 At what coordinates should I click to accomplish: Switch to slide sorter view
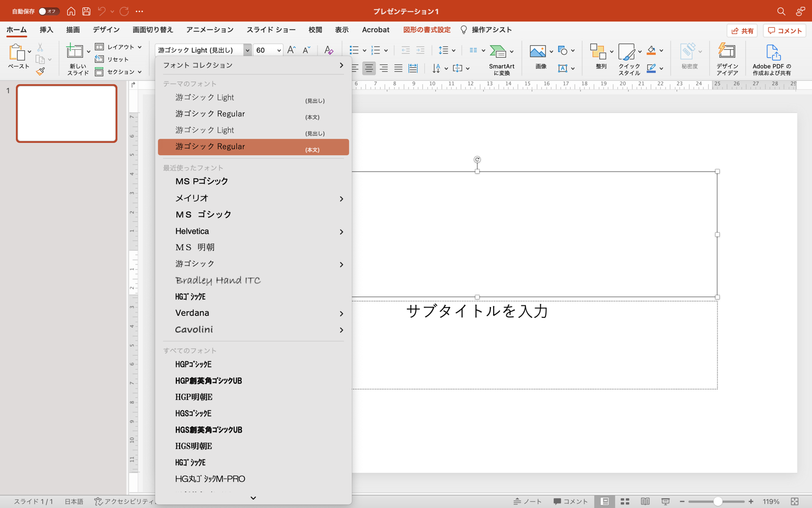pyautogui.click(x=625, y=501)
